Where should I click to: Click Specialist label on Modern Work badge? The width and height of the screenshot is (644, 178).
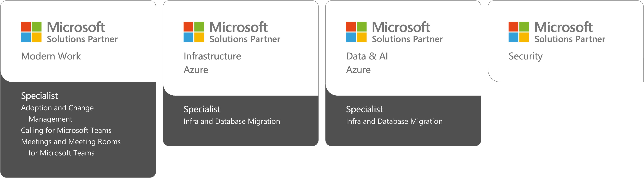coord(39,96)
